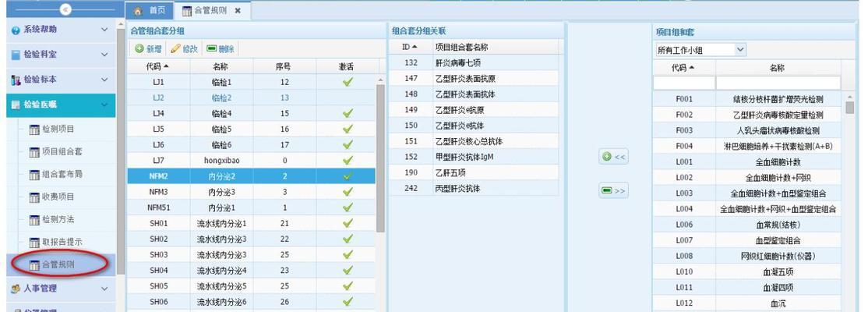Image resolution: width=868 pixels, height=312 pixels.
Task: Click the table icon beside 取报告提示
Action: [34, 243]
